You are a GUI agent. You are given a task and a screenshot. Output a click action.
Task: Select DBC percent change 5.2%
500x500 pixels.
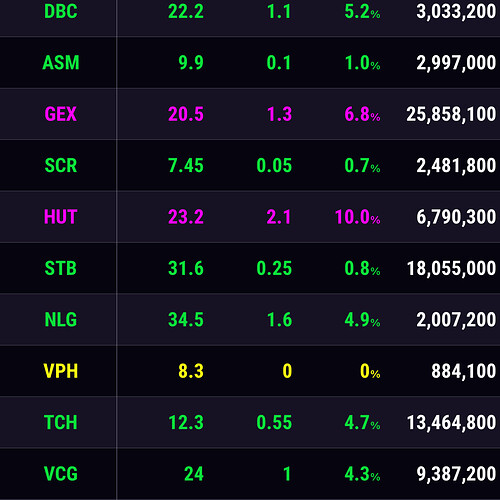tap(362, 12)
